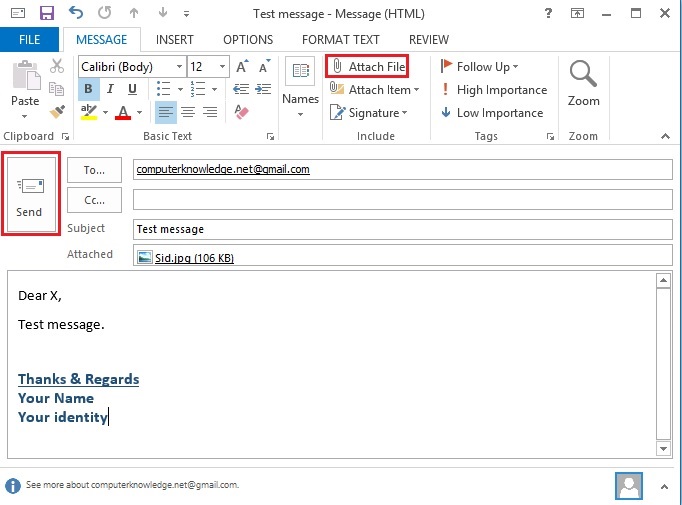The width and height of the screenshot is (682, 505).
Task: Open font color options arrow
Action: click(x=140, y=112)
